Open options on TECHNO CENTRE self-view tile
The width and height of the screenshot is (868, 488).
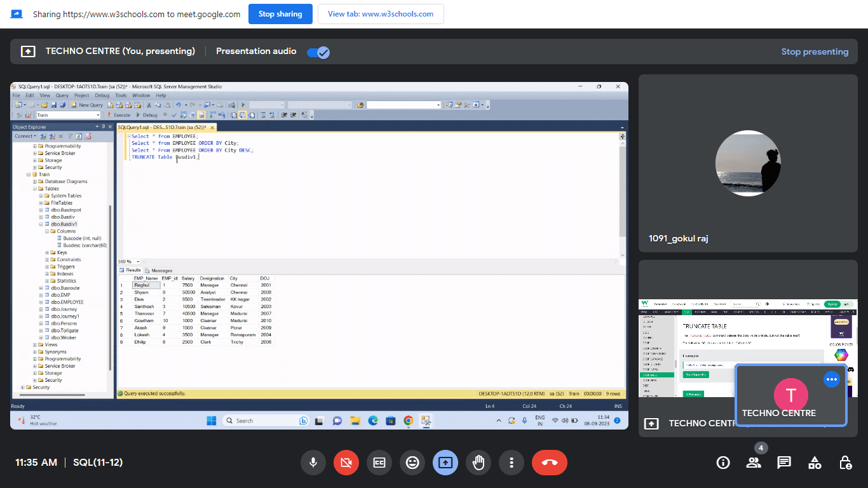pyautogui.click(x=831, y=379)
